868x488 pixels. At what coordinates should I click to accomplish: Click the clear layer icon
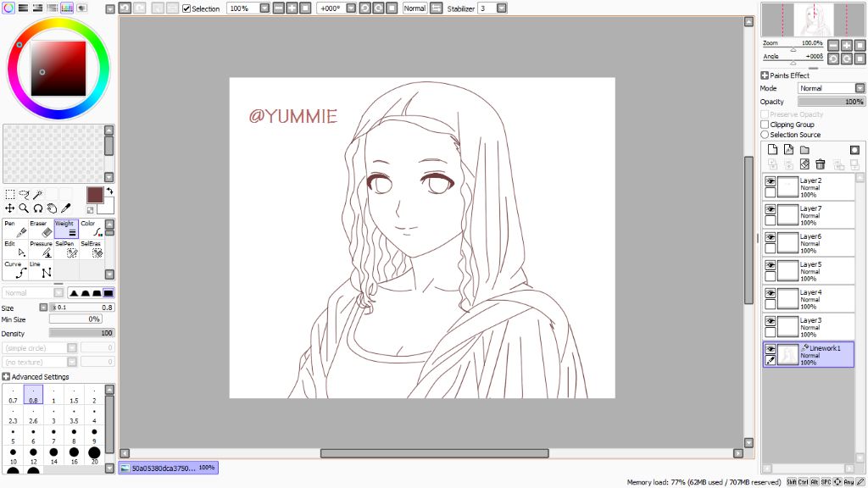click(805, 164)
